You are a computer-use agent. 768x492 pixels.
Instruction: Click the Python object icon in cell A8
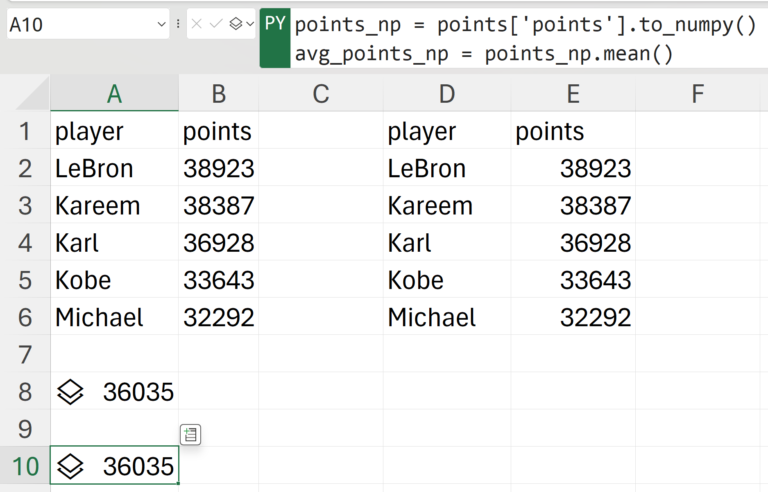click(x=70, y=393)
